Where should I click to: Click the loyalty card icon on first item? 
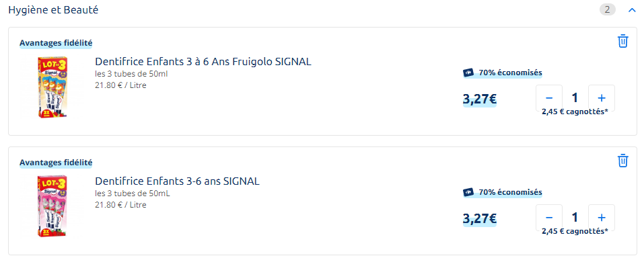(x=468, y=73)
